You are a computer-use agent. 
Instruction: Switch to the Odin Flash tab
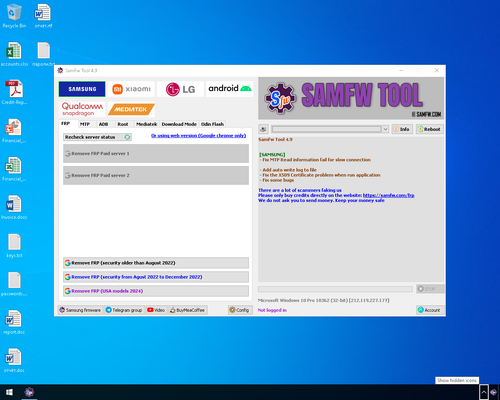pyautogui.click(x=212, y=124)
